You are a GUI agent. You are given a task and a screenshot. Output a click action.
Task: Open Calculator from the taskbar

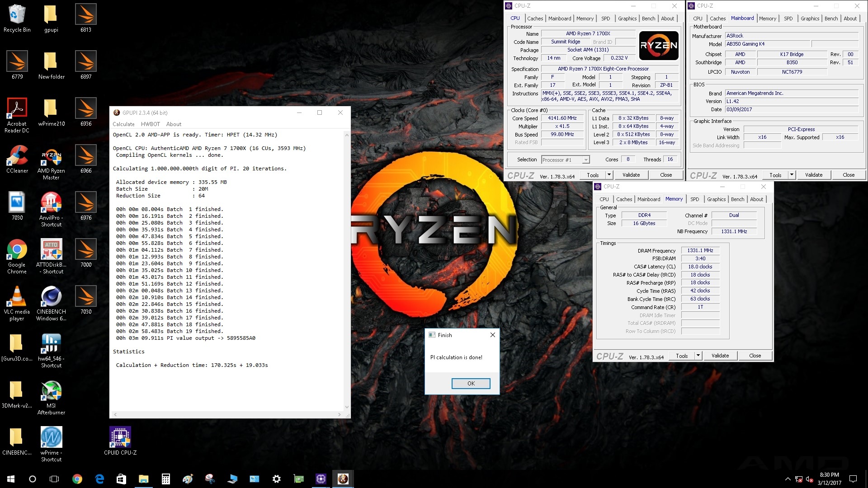tap(165, 479)
